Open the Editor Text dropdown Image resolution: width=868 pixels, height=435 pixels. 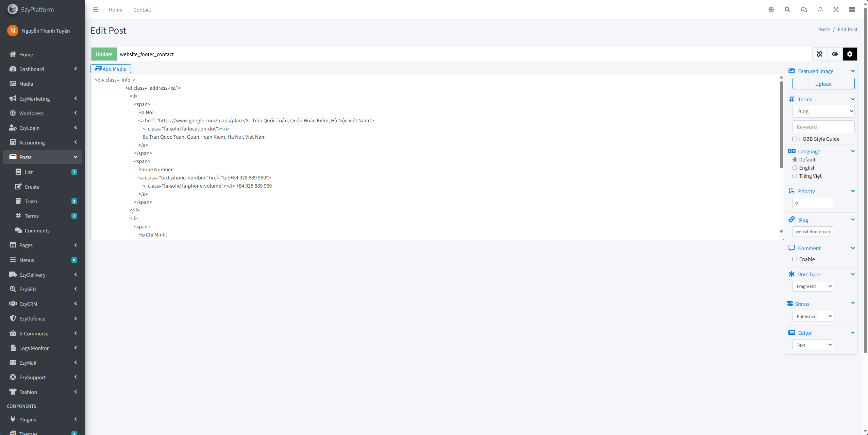pos(813,345)
